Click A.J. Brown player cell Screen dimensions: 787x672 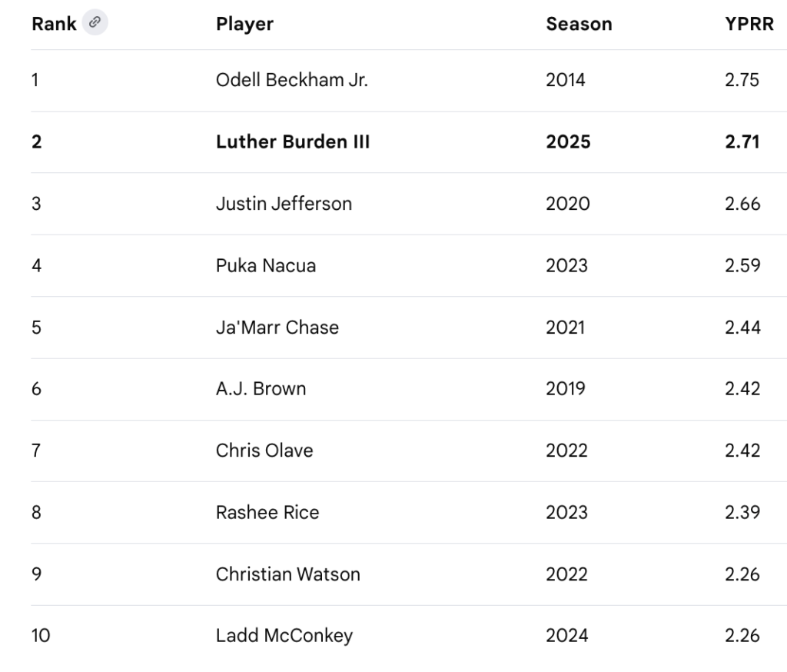(261, 389)
